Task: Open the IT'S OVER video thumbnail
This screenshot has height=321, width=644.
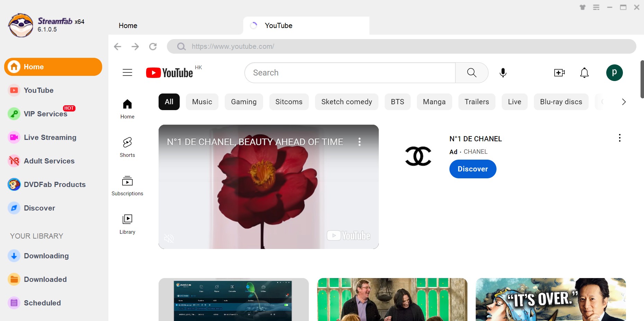Action: coord(551,300)
